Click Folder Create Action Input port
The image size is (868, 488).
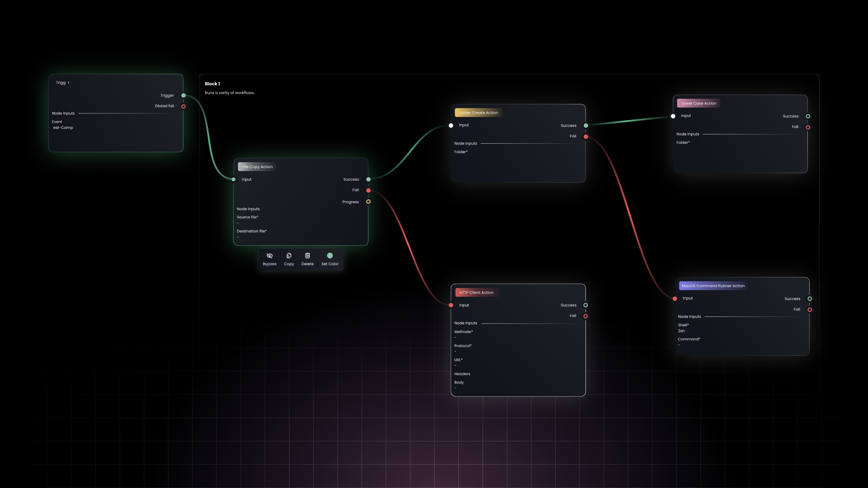[451, 126]
